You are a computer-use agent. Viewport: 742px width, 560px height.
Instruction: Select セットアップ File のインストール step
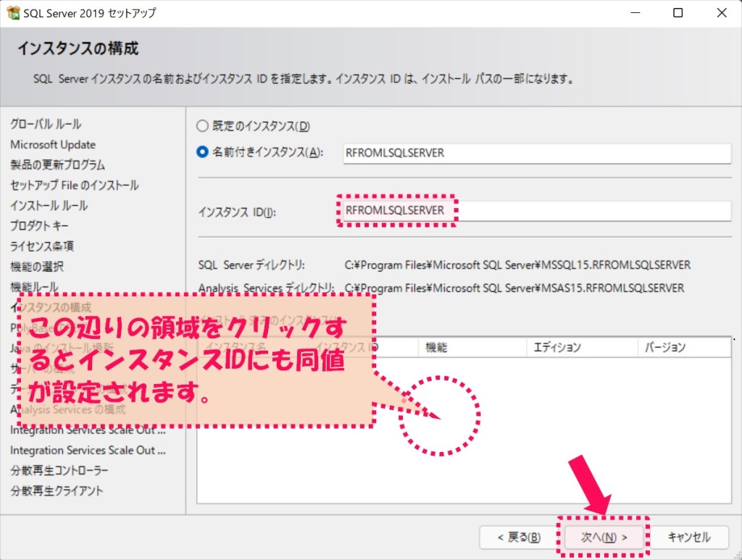click(75, 185)
